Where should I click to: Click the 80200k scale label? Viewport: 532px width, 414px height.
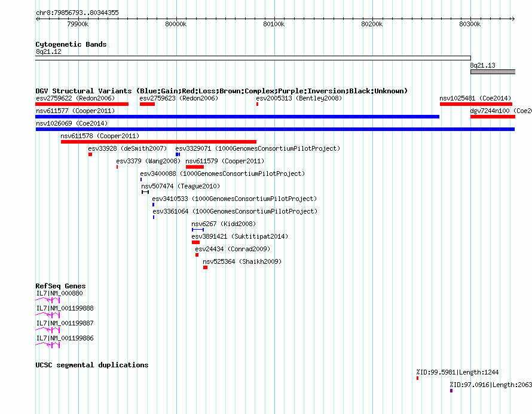coord(372,24)
